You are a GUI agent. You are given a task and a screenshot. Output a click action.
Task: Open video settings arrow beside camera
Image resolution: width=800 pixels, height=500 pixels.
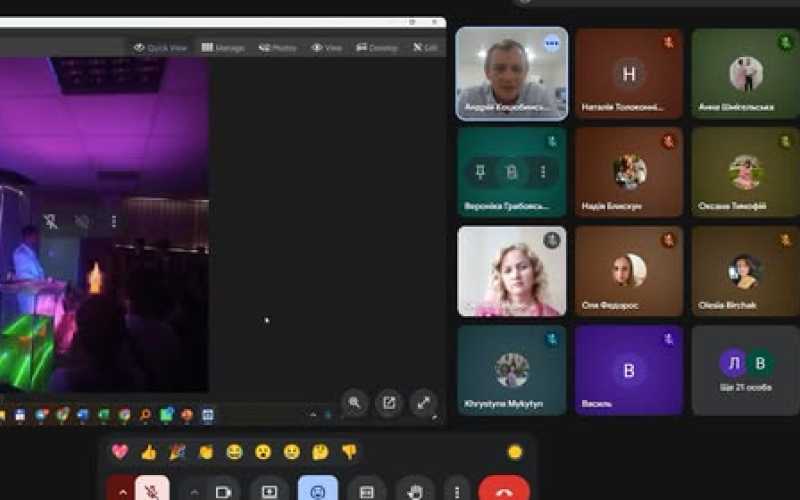click(x=194, y=491)
